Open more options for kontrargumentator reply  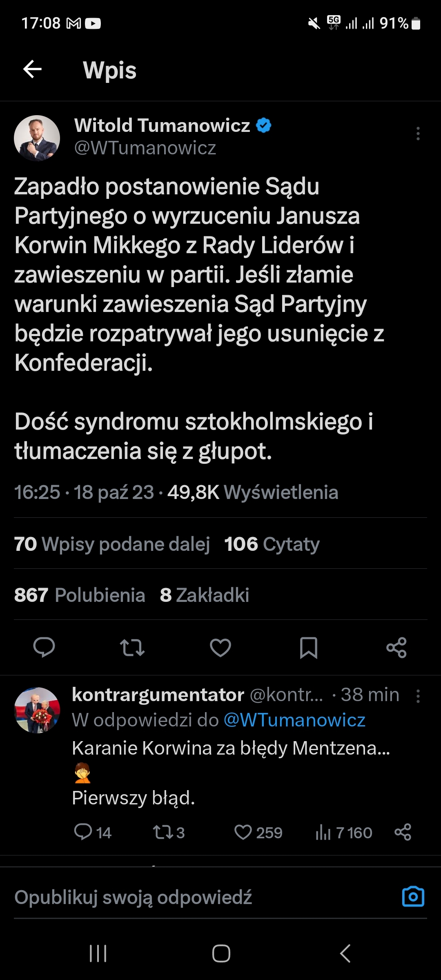coord(418,696)
